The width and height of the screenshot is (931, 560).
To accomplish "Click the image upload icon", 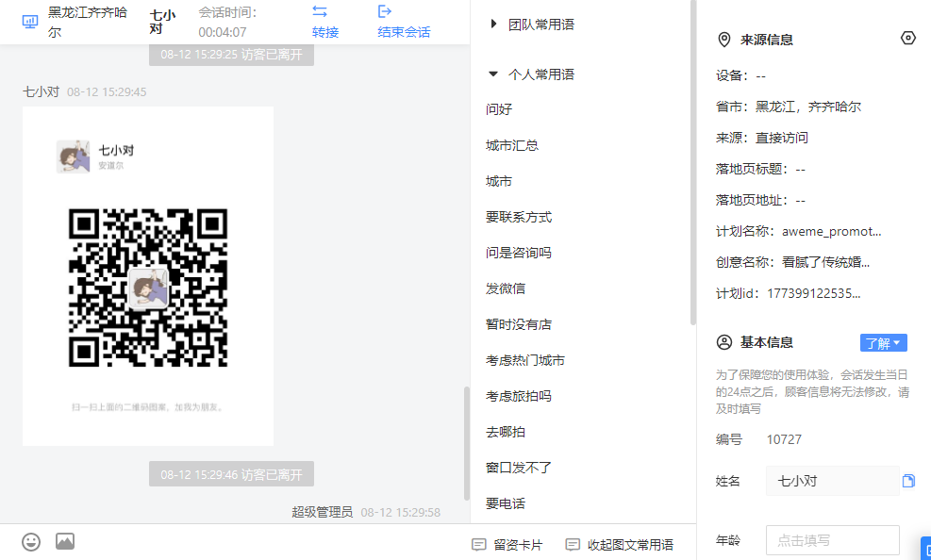I will tap(65, 541).
